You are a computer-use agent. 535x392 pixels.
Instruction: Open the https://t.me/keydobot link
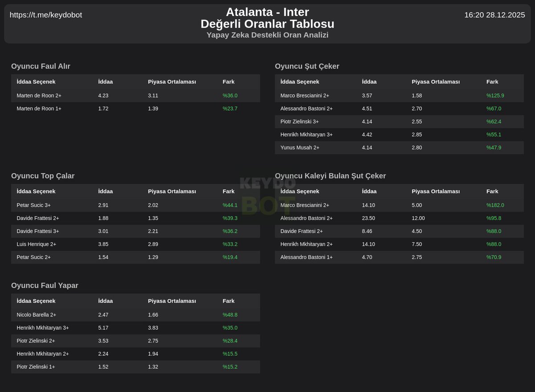46,15
